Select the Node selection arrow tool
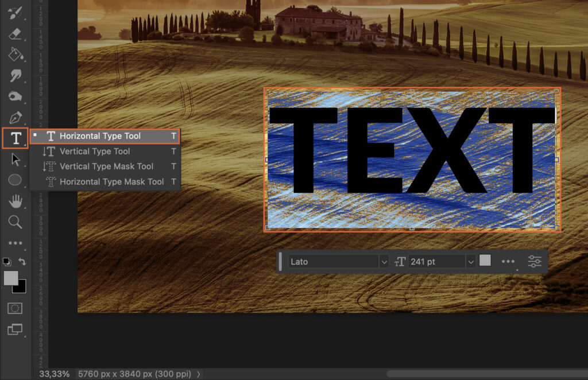 click(x=14, y=159)
